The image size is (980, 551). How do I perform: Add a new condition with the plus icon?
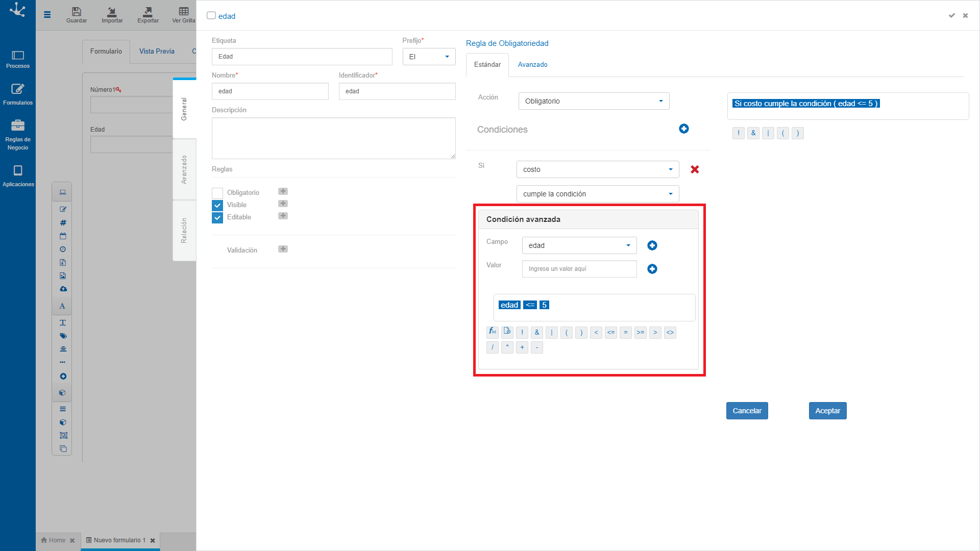[x=684, y=129]
